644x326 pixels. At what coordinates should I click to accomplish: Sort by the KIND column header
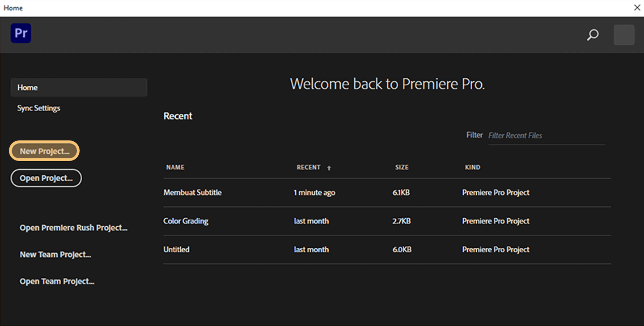[x=472, y=167]
